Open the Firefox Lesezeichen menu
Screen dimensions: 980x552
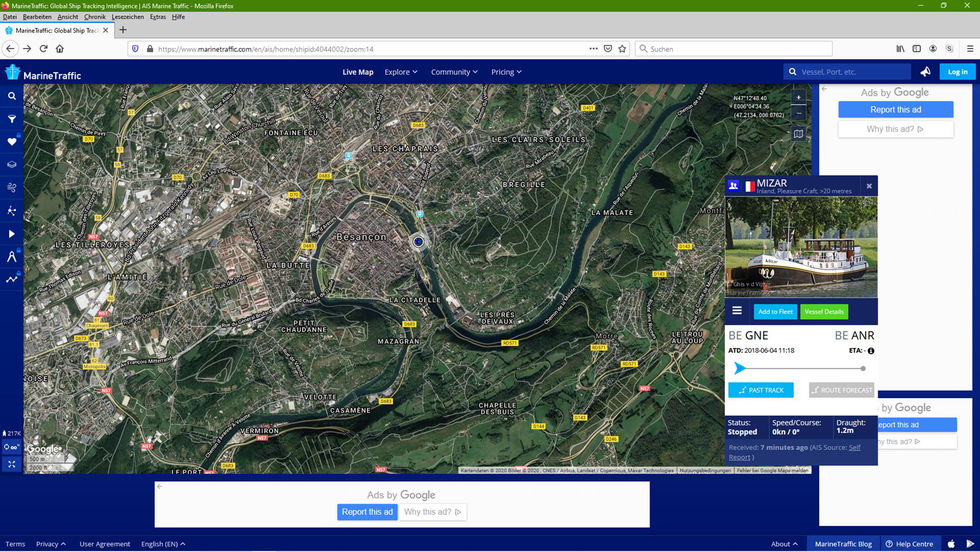pos(127,17)
